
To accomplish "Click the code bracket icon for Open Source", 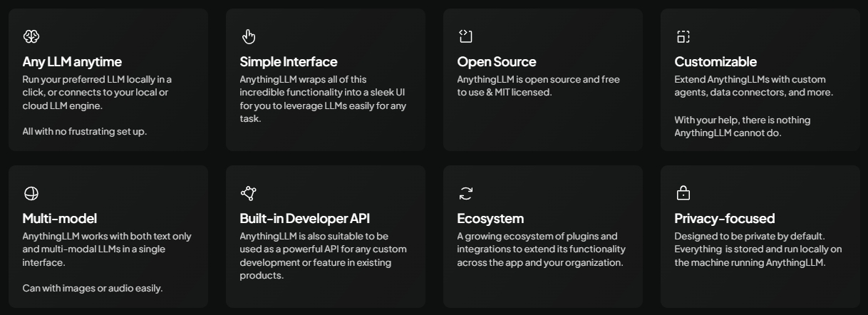I will [465, 36].
